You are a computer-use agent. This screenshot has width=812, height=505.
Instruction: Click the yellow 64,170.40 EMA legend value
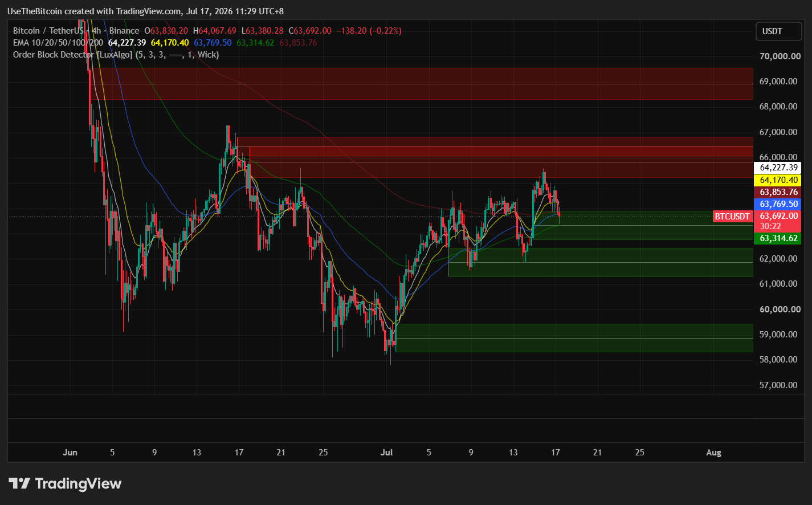170,43
